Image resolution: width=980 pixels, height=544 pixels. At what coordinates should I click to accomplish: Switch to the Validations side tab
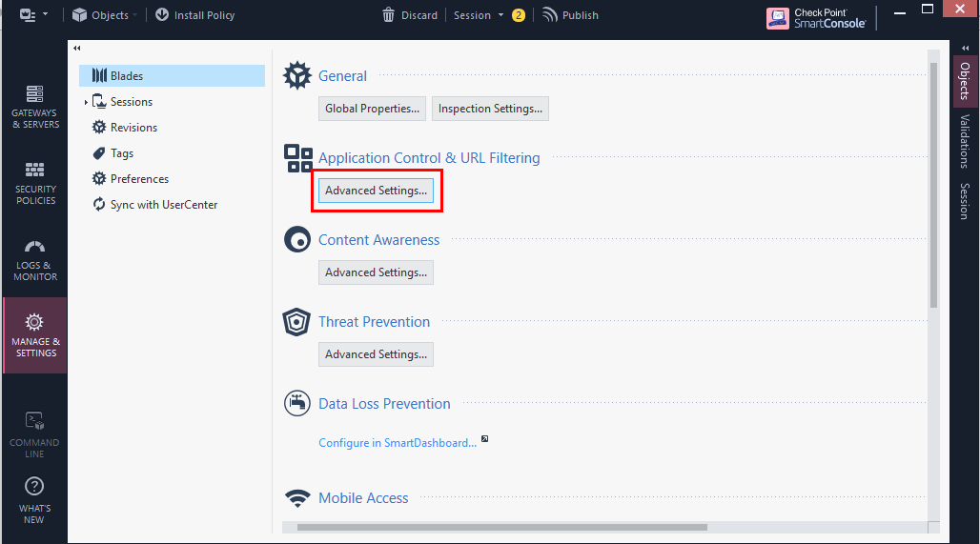pos(965,141)
